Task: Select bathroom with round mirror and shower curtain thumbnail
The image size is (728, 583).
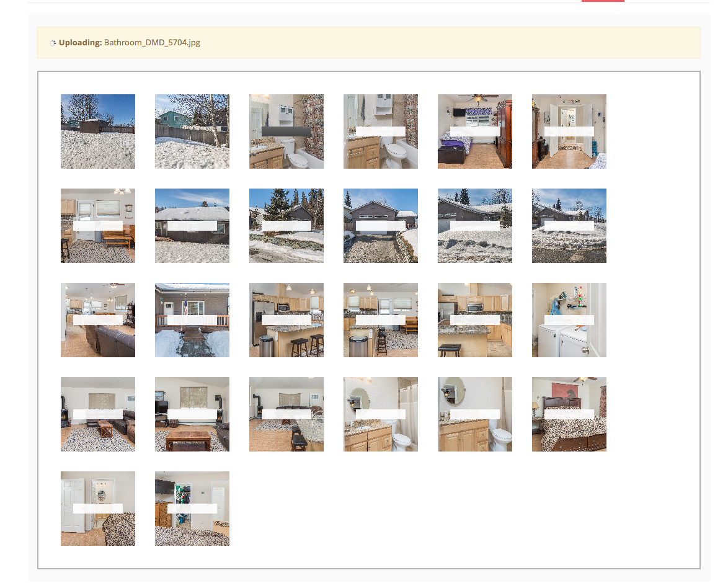Action: coord(381,414)
